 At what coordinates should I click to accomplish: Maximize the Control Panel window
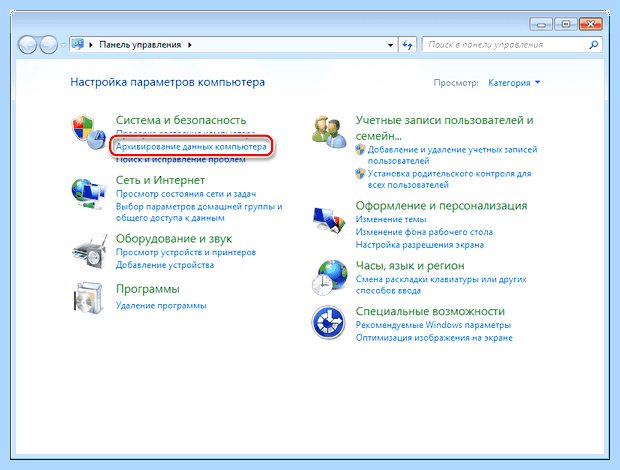click(x=566, y=25)
